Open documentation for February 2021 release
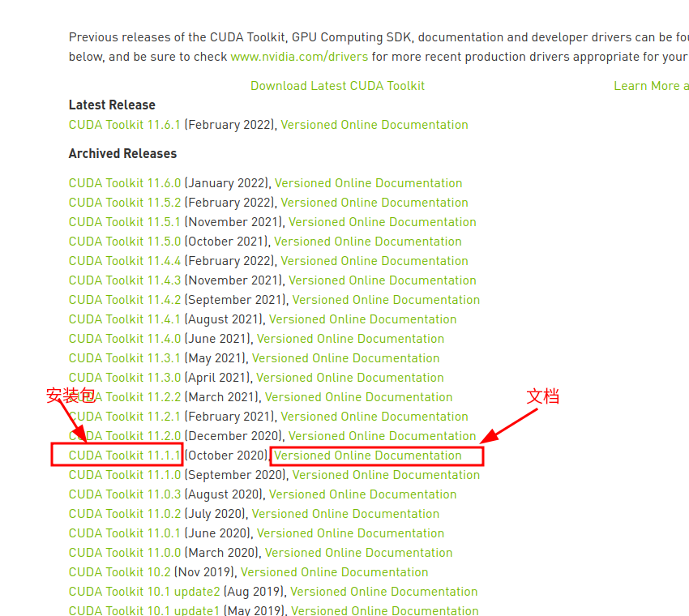 click(374, 417)
